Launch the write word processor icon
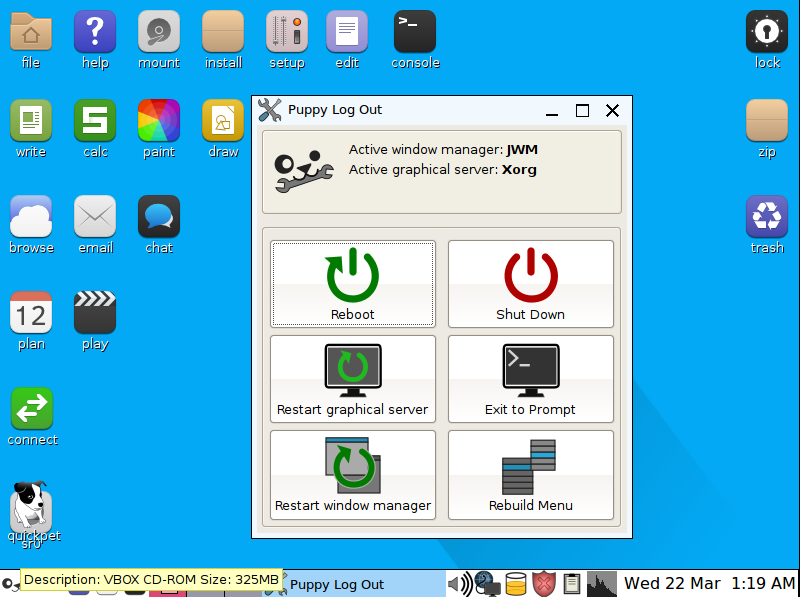This screenshot has height=597, width=800. click(31, 120)
